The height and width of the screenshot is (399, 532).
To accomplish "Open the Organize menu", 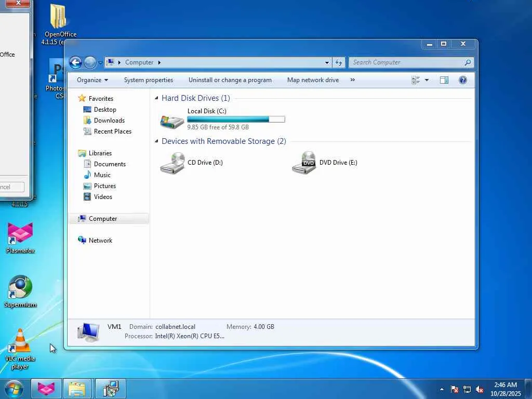I will tap(92, 80).
